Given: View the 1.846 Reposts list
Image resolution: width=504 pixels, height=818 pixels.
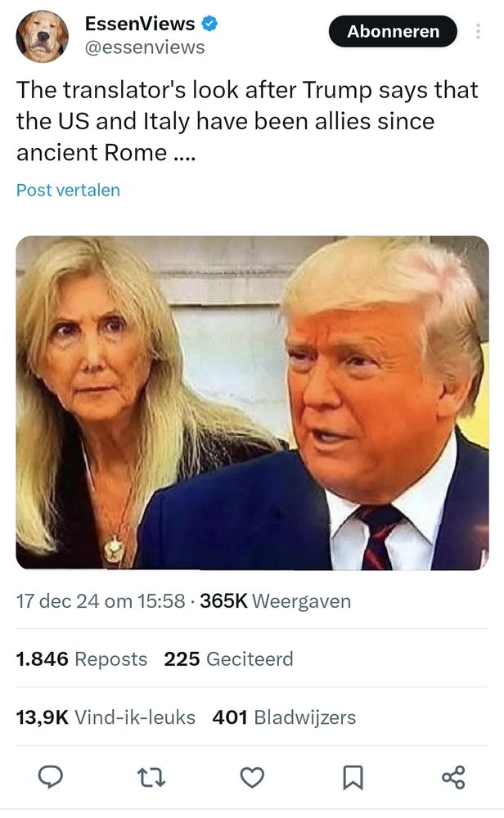Looking at the screenshot, I should 82,658.
